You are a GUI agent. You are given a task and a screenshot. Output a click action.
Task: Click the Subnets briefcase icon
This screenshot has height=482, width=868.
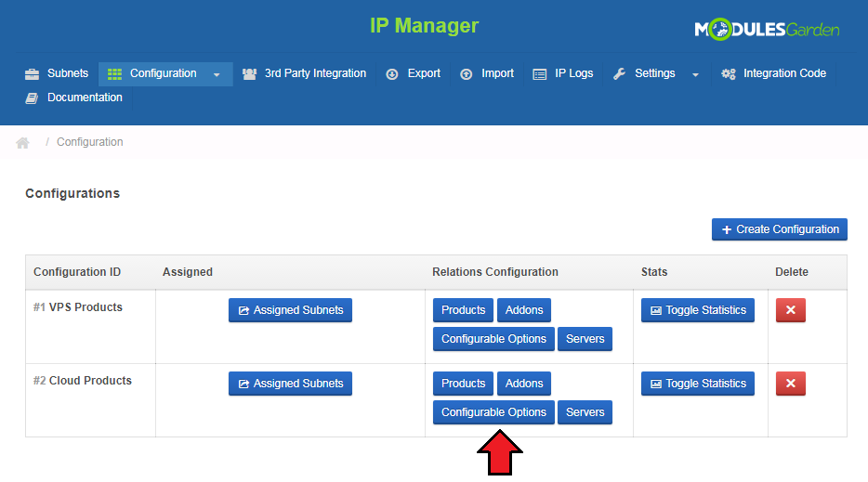click(x=33, y=74)
